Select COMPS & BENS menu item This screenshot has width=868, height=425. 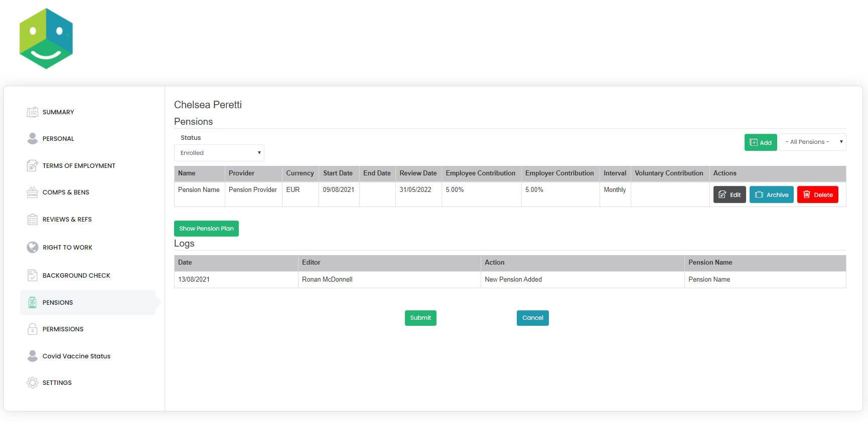pos(66,192)
